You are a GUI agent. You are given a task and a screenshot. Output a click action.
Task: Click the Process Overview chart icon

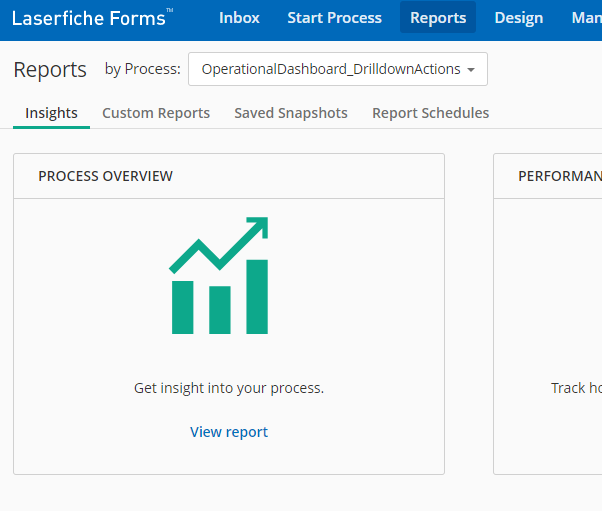click(219, 275)
